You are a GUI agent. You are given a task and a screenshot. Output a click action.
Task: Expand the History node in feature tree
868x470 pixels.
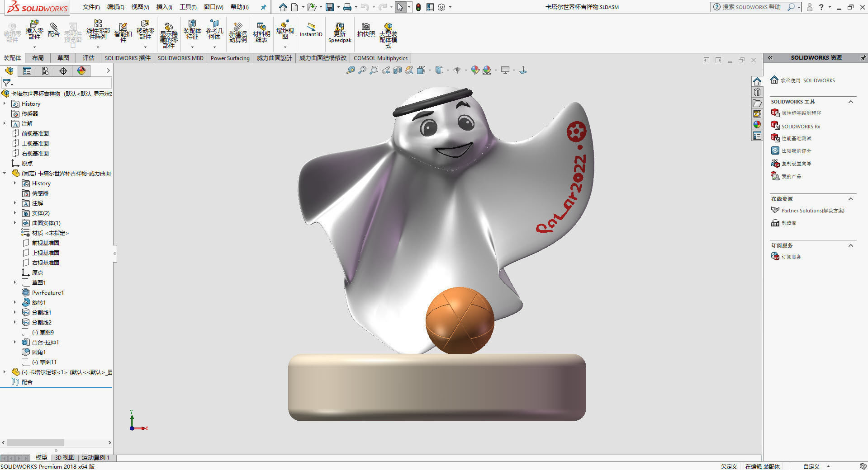point(5,103)
